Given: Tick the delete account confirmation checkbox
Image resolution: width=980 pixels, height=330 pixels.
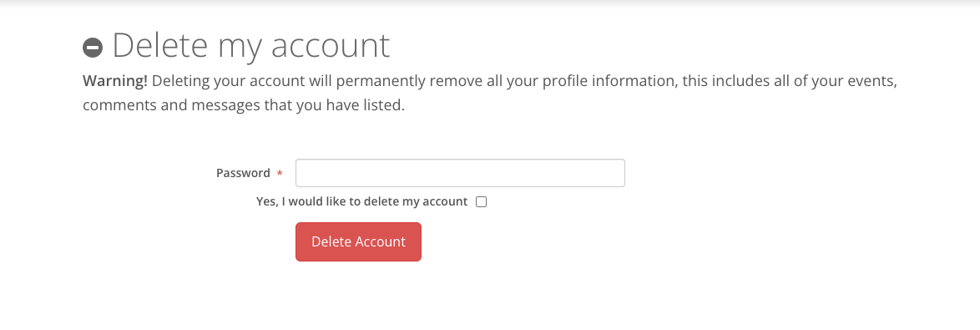Looking at the screenshot, I should click(x=482, y=202).
